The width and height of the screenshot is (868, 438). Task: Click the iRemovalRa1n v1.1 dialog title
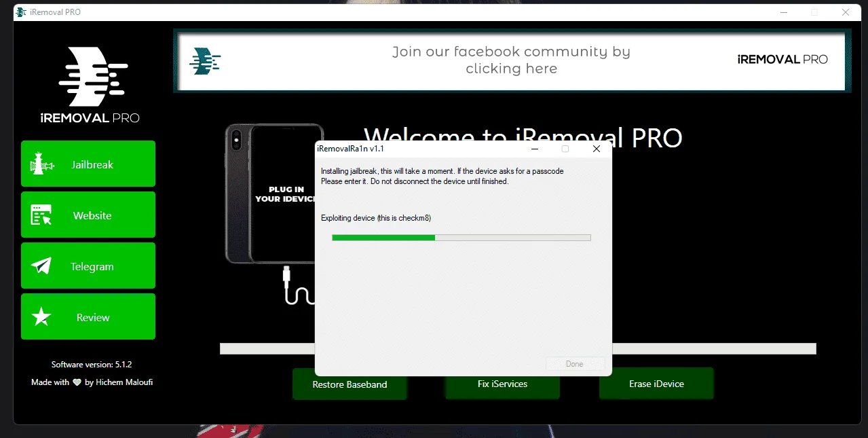pos(351,149)
